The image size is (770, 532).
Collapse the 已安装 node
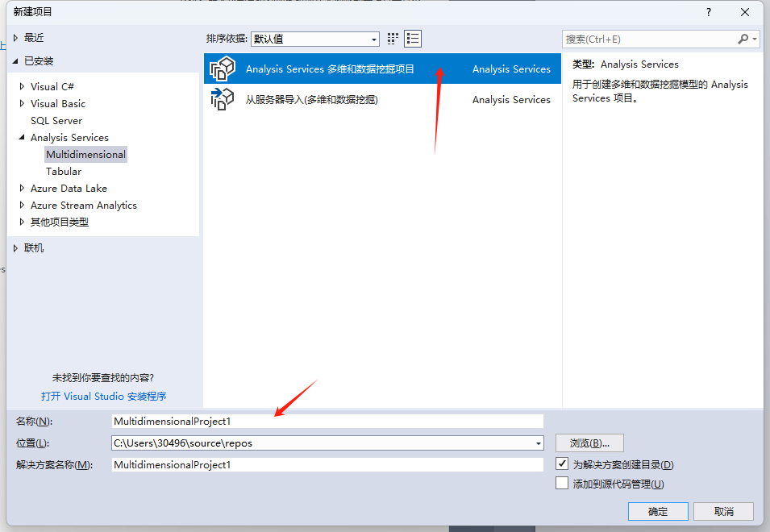(x=15, y=60)
